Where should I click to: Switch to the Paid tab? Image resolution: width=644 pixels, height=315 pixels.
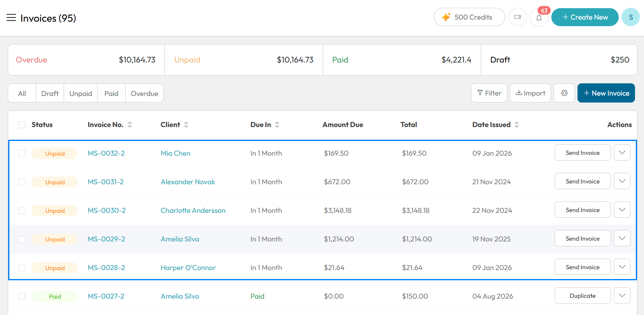coord(111,94)
